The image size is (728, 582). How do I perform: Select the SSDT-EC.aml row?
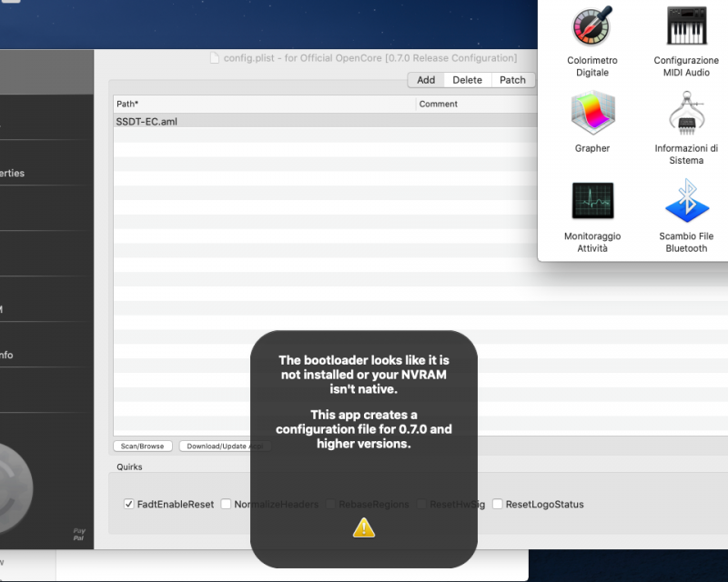pos(325,121)
